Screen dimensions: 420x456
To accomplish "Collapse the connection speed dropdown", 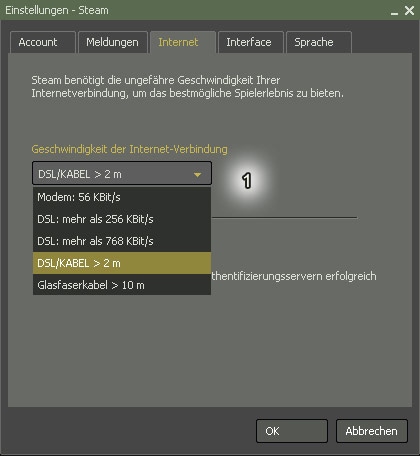I will (122, 173).
